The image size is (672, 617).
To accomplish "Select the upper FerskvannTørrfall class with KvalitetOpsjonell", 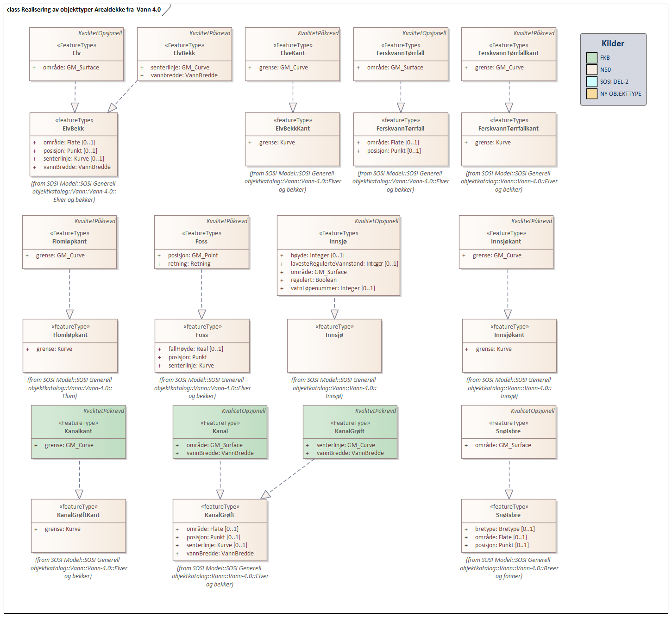I will point(401,54).
